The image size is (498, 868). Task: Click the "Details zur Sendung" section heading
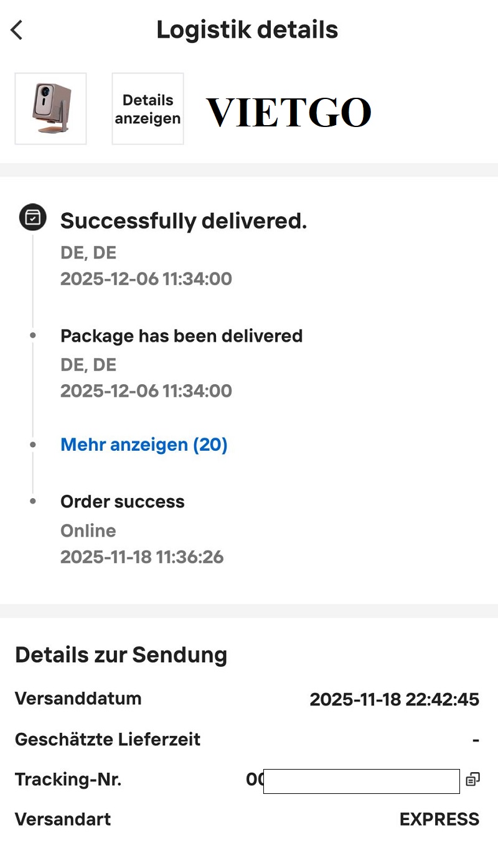[x=121, y=655]
